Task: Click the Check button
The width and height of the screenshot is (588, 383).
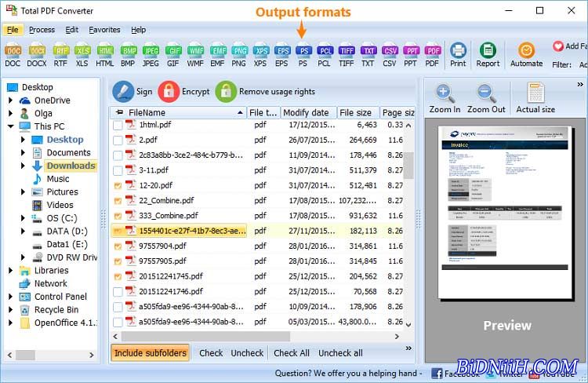Action: tap(211, 353)
